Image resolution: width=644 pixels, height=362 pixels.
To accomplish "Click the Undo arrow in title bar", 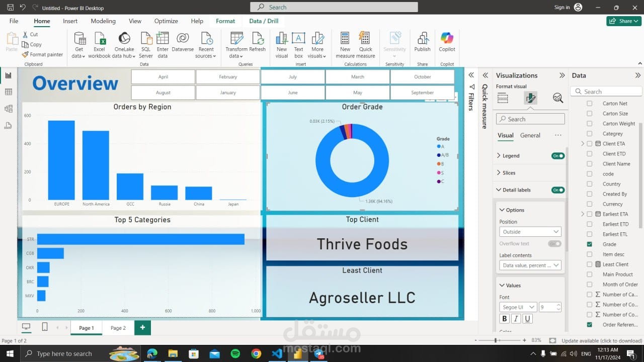I will tap(23, 8).
